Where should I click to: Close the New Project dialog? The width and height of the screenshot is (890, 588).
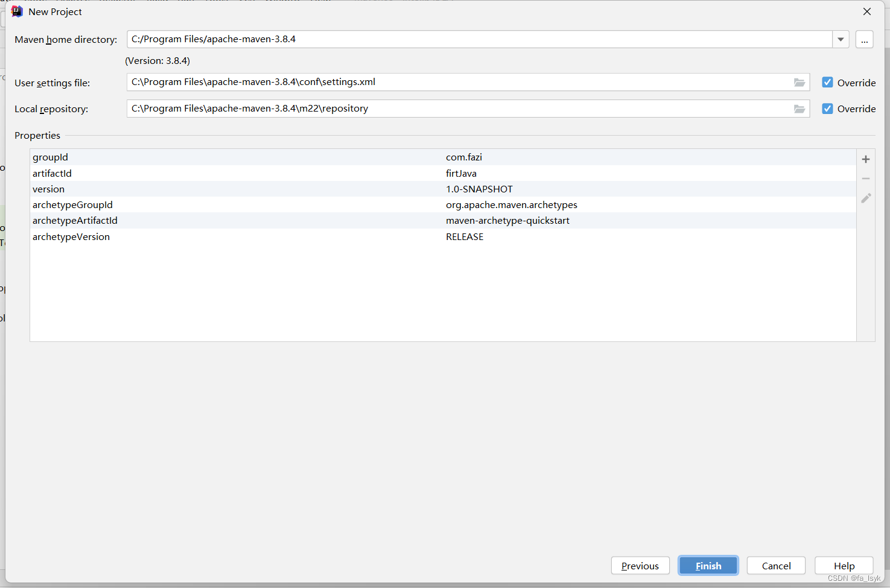click(x=866, y=11)
